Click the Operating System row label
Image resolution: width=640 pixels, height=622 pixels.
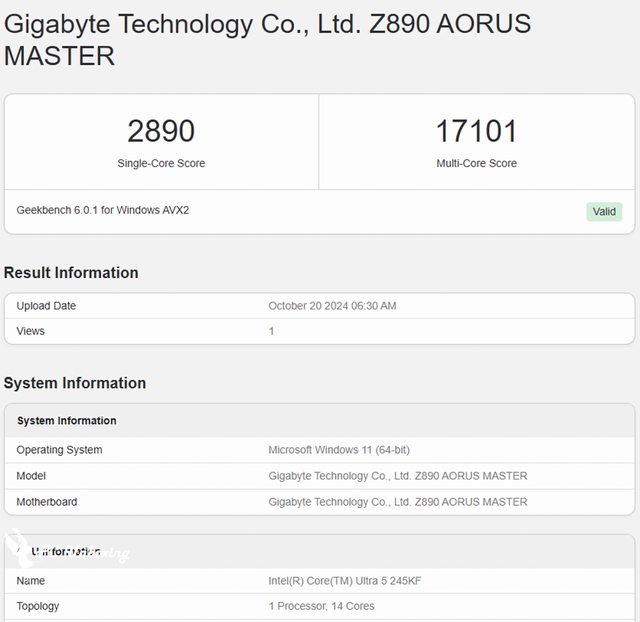(59, 450)
